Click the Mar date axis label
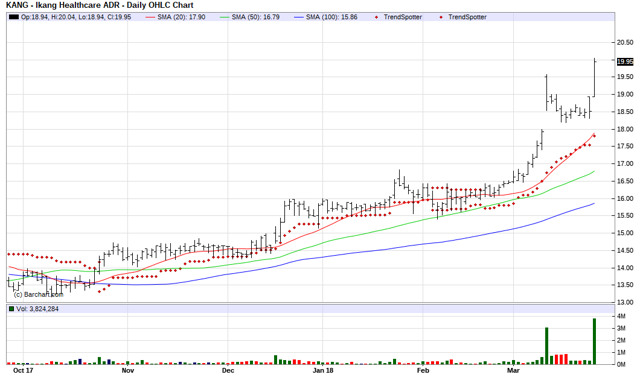Image resolution: width=640 pixels, height=389 pixels. tap(513, 370)
